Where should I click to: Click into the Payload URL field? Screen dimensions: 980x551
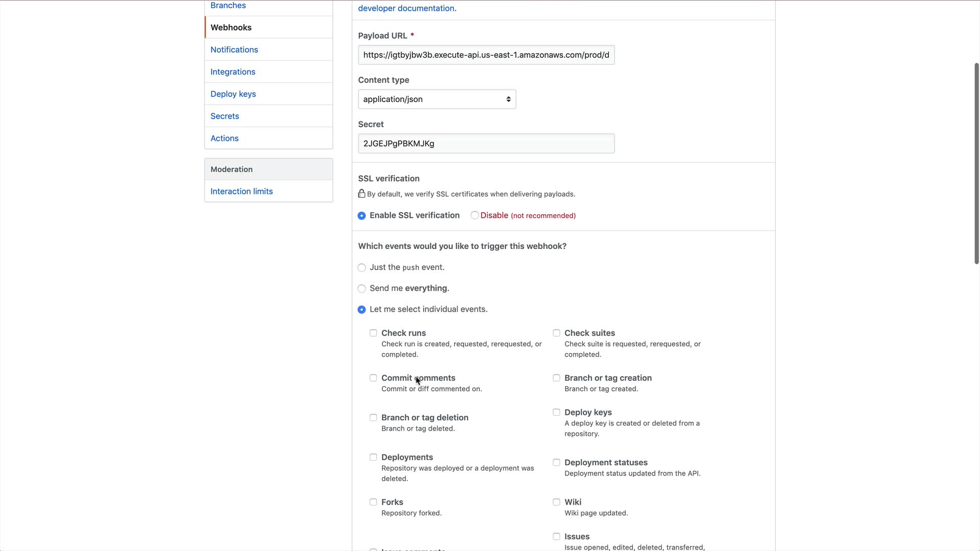pyautogui.click(x=486, y=55)
